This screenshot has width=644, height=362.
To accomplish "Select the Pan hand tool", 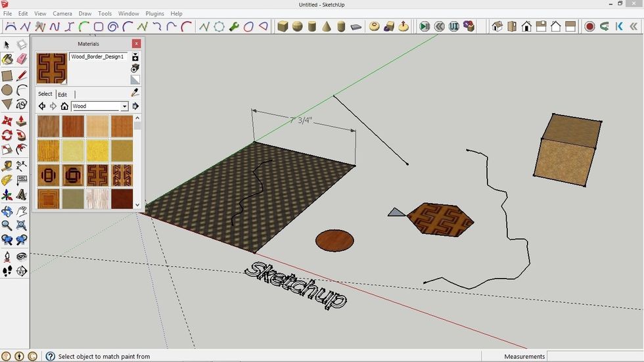I will point(21,212).
